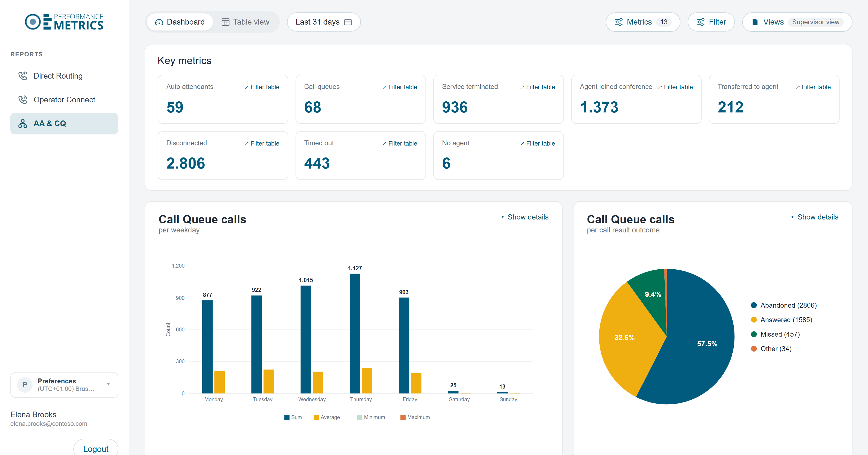Click the arrow icon on Transferred to agent card
Image resolution: width=868 pixels, height=455 pixels.
click(797, 87)
